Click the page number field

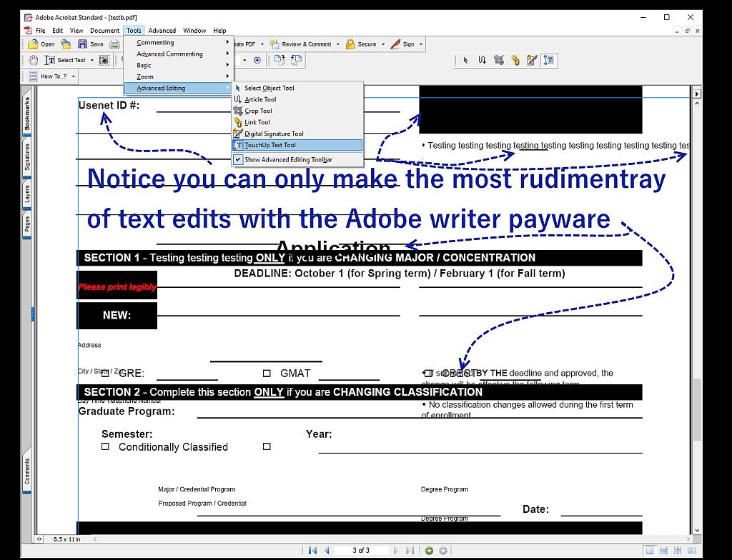click(361, 551)
